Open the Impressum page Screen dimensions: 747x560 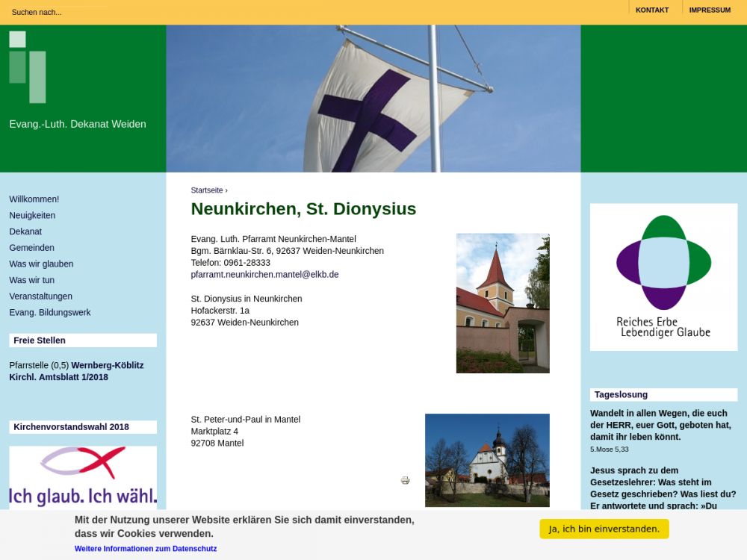[709, 10]
